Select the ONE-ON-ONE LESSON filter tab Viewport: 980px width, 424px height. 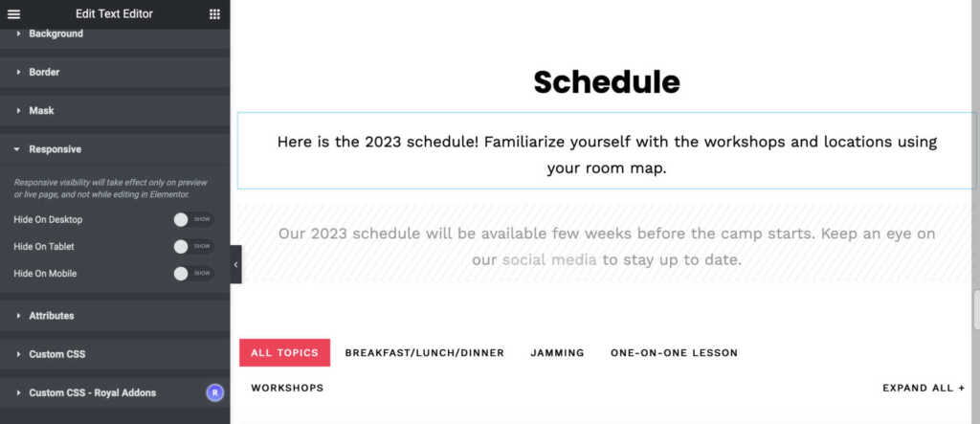(675, 353)
